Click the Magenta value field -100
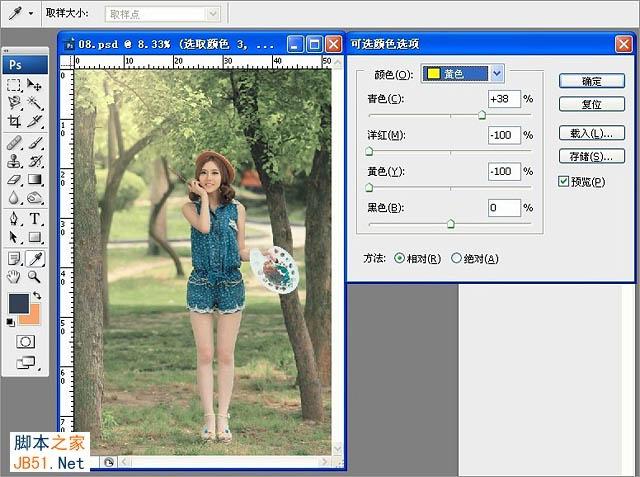This screenshot has width=640, height=477. [x=504, y=135]
